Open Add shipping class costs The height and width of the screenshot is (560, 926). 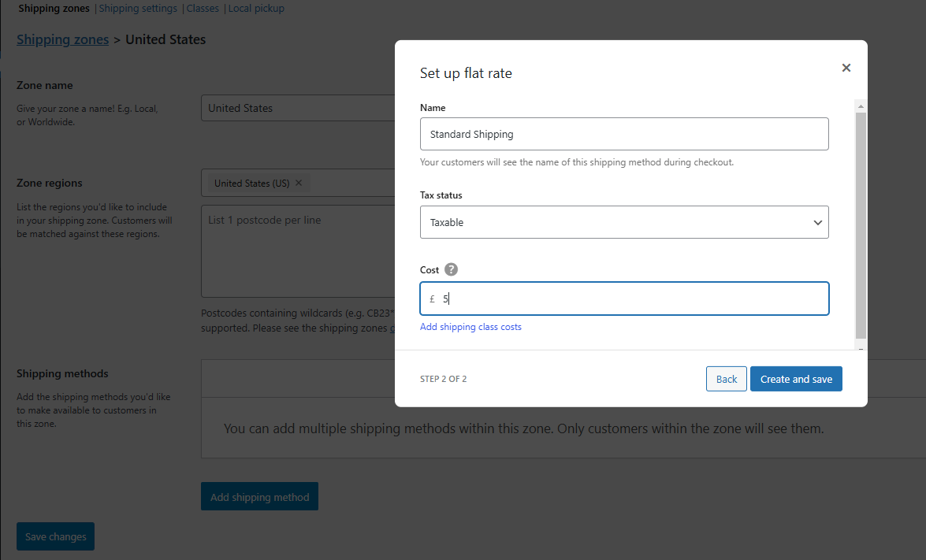470,326
